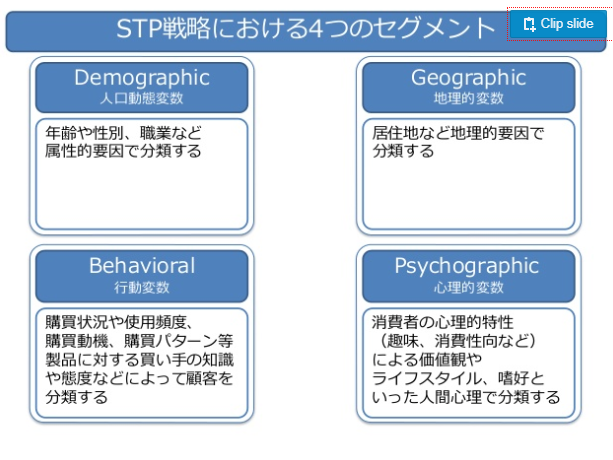613x460 pixels.
Task: Click the text による価値観や
Action: pos(427,360)
